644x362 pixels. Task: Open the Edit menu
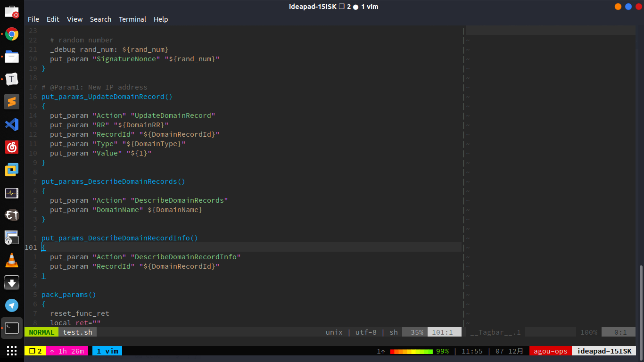[53, 19]
